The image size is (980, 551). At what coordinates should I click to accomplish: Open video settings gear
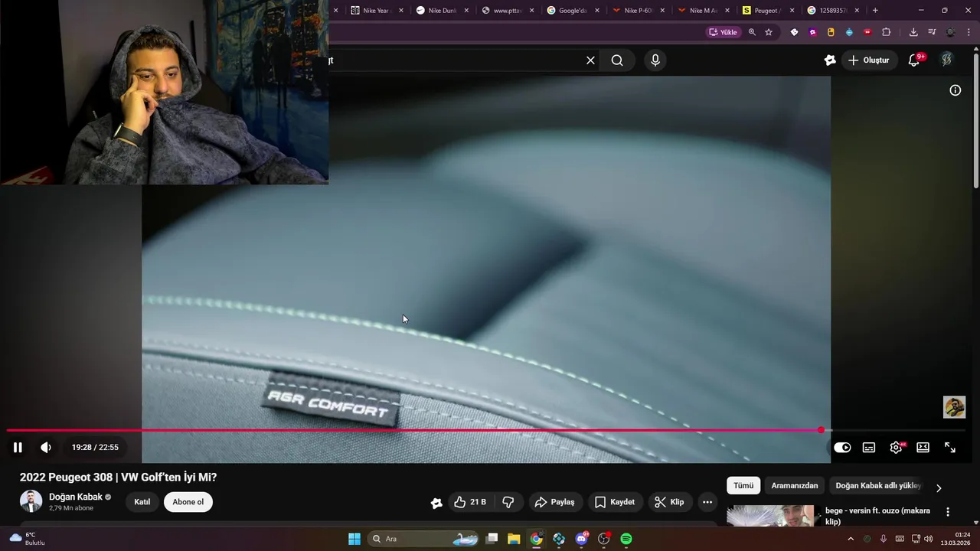[896, 448]
